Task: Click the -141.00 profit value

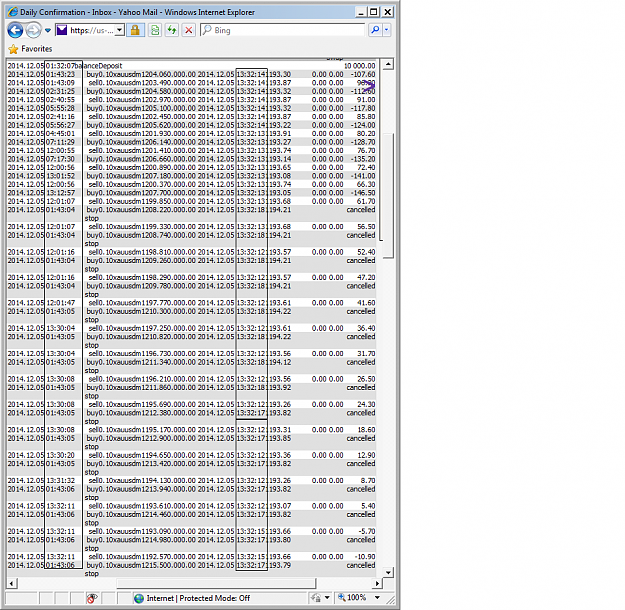Action: [363, 176]
